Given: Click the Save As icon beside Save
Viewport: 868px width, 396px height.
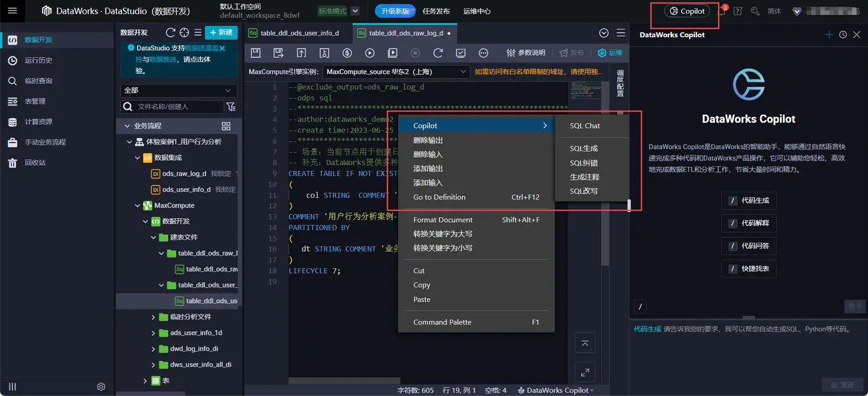Looking at the screenshot, I should [278, 53].
